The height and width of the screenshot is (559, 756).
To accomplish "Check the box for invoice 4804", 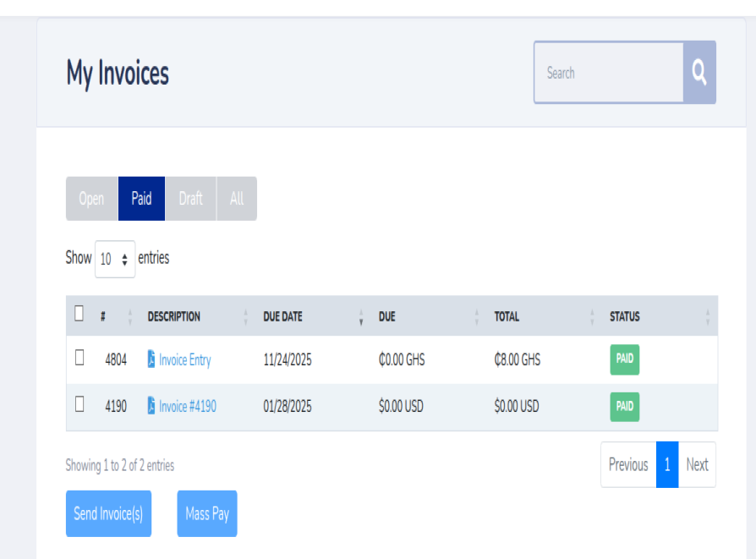I will pos(79,358).
